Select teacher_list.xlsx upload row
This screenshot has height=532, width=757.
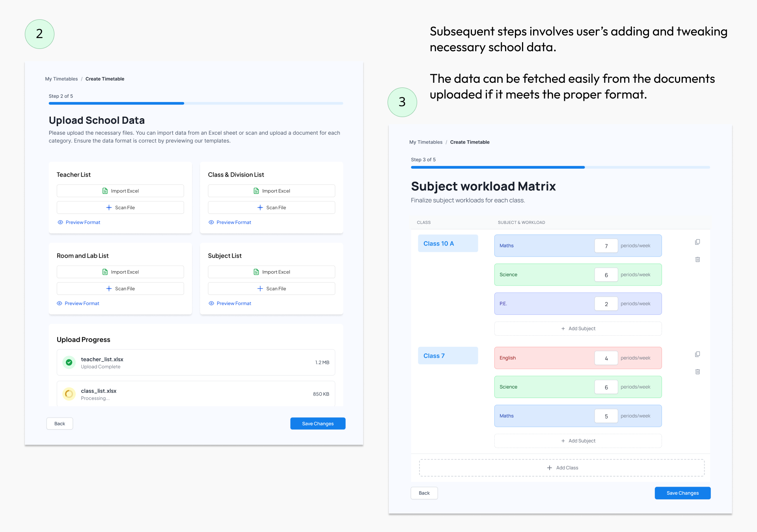click(196, 363)
